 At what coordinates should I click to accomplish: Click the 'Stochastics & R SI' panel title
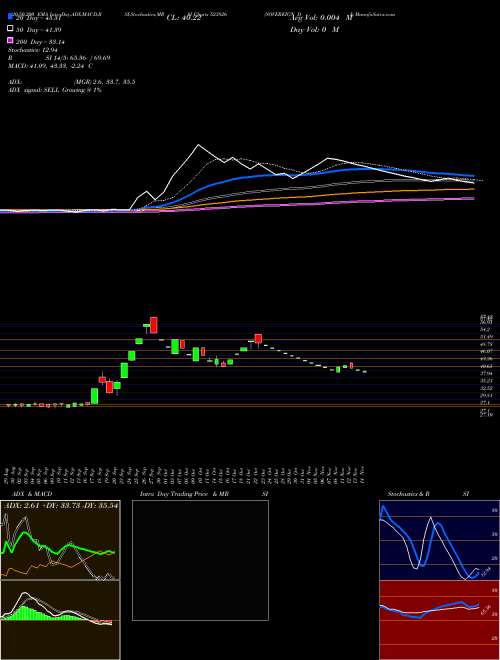[x=429, y=494]
